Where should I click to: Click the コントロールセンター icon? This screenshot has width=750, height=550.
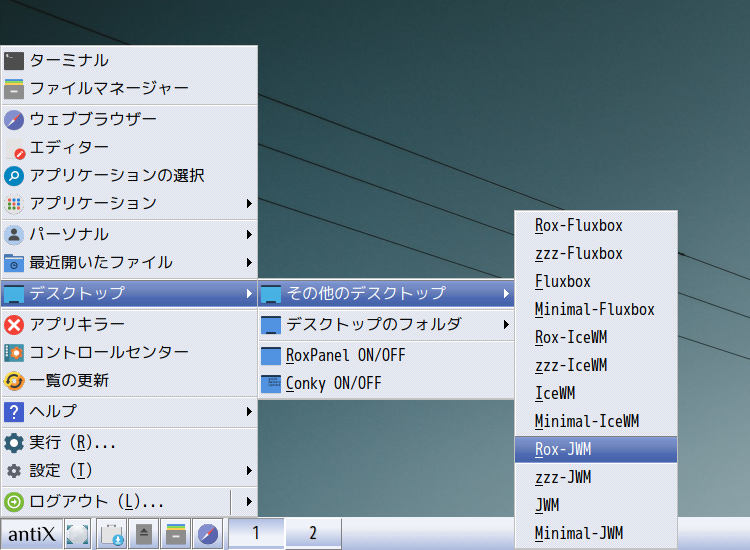pyautogui.click(x=14, y=353)
